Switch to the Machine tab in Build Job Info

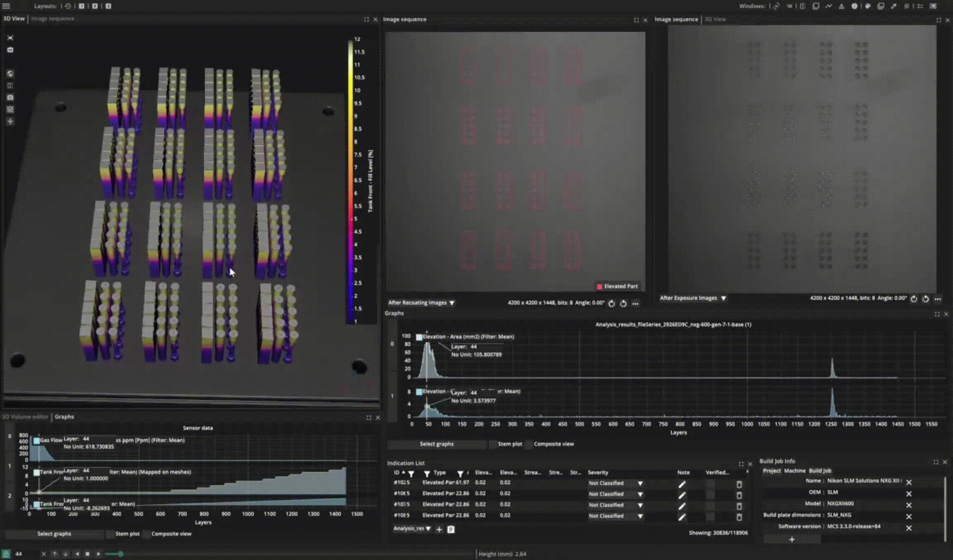point(794,471)
